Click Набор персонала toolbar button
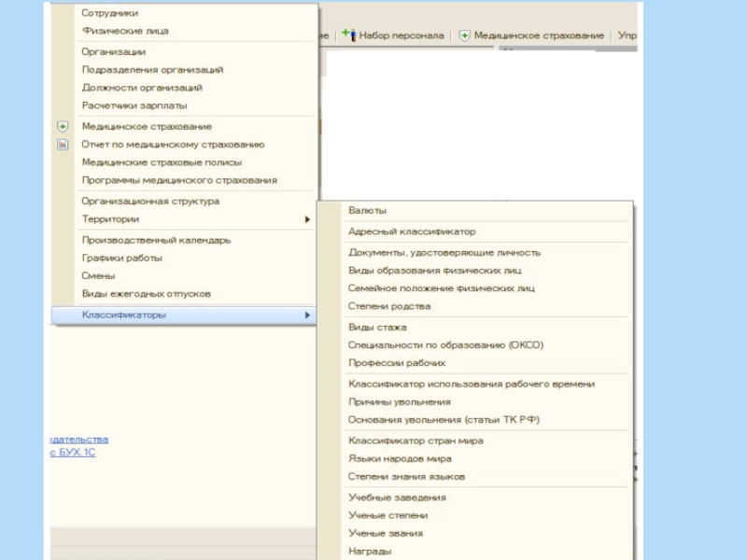747x560 pixels. 401,35
